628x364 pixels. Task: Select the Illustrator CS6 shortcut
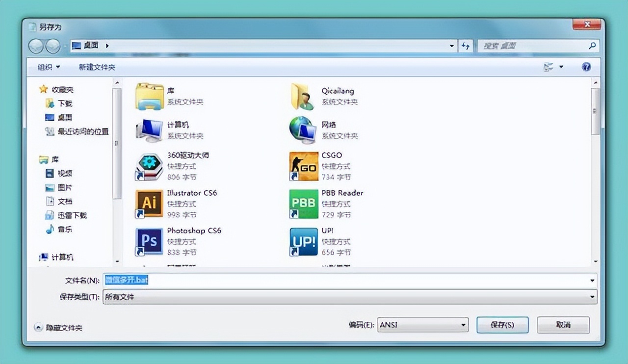[149, 204]
